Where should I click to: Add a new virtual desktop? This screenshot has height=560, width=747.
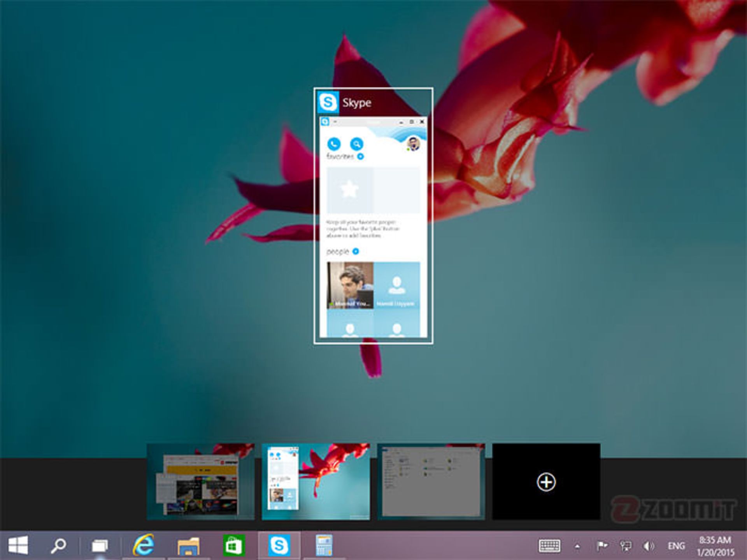(546, 481)
